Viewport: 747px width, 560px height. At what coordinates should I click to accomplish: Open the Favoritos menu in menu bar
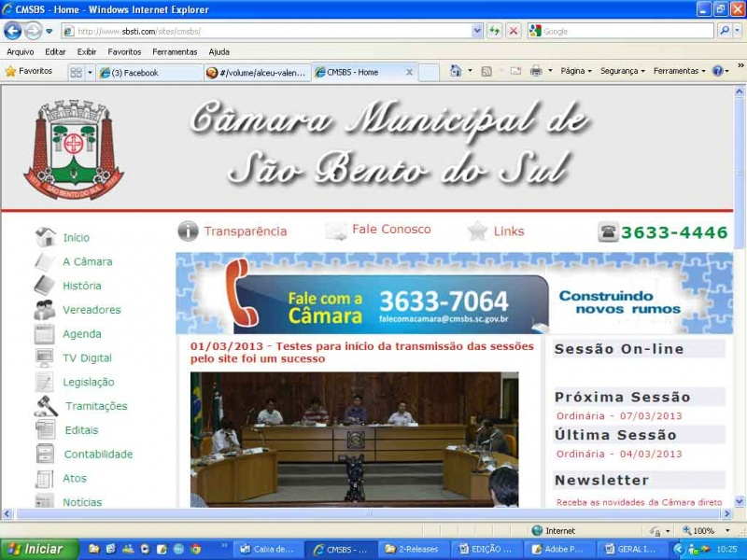click(124, 51)
